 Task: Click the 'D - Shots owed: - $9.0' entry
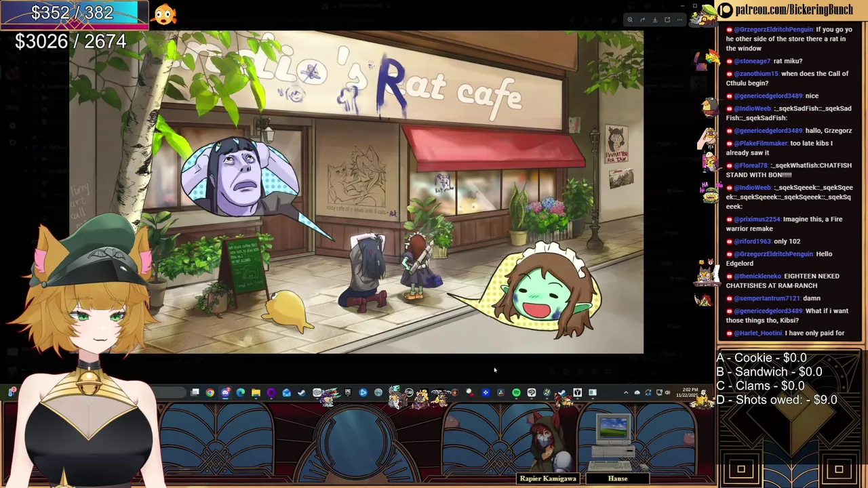pyautogui.click(x=776, y=401)
